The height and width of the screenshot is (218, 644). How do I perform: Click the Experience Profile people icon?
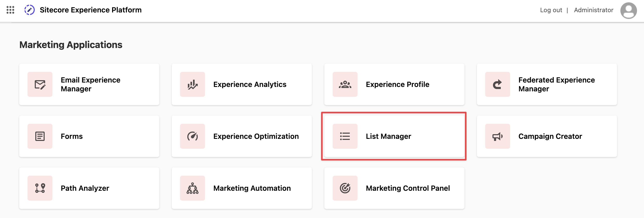point(345,84)
